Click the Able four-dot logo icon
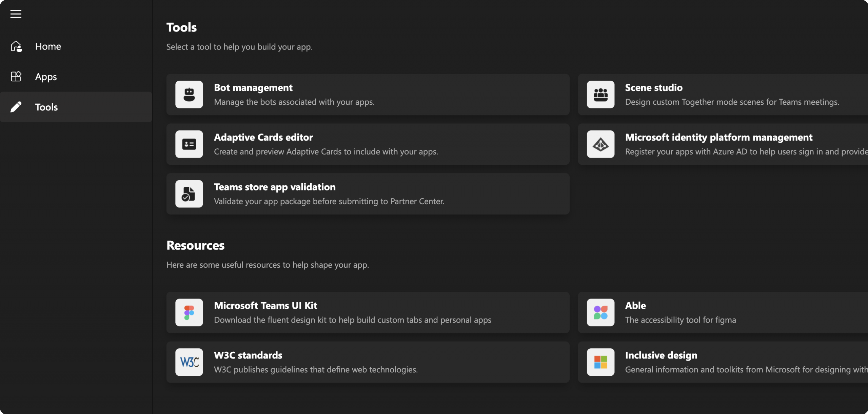868x414 pixels. [600, 312]
